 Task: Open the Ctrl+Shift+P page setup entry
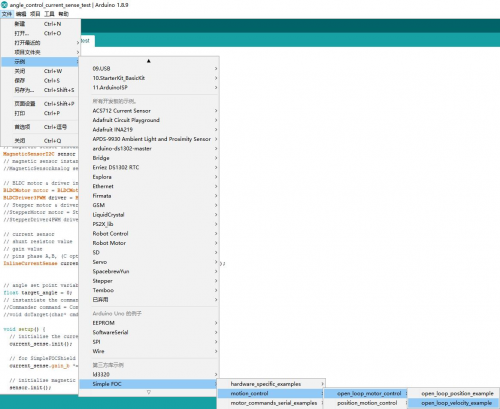[41, 104]
